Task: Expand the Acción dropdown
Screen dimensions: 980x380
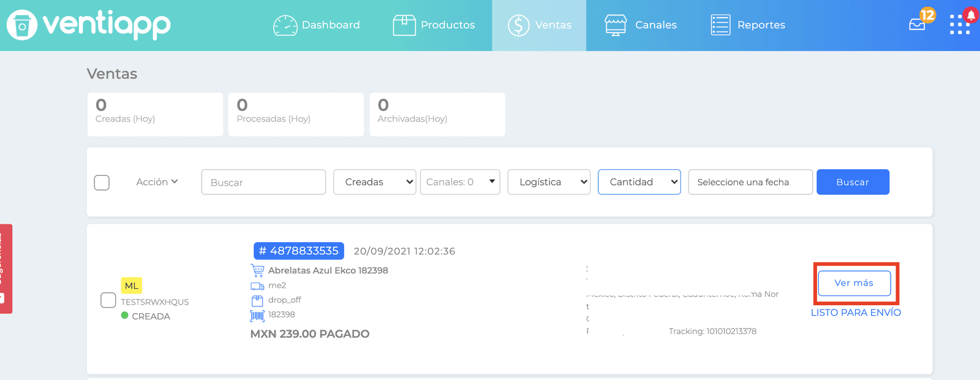Action: (157, 182)
